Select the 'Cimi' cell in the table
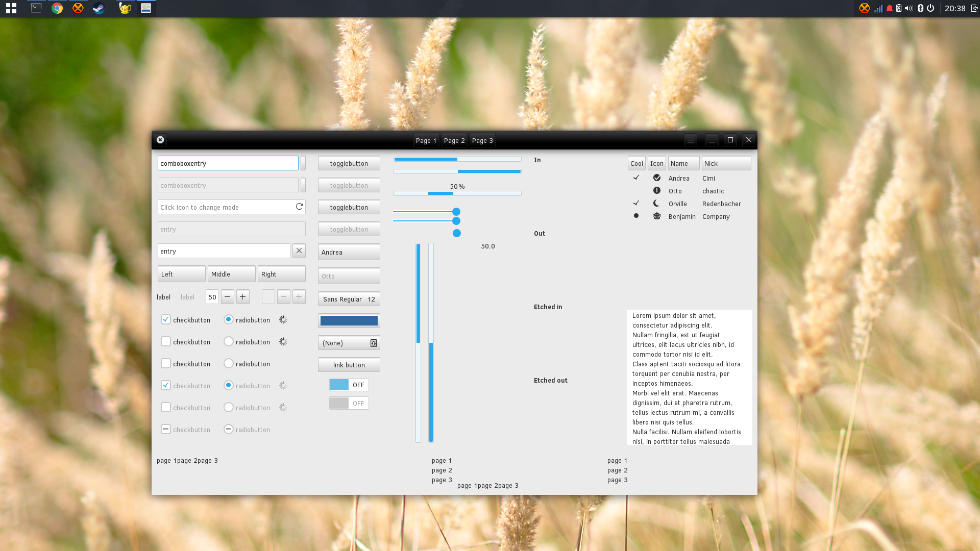This screenshot has width=980, height=551. [x=708, y=178]
